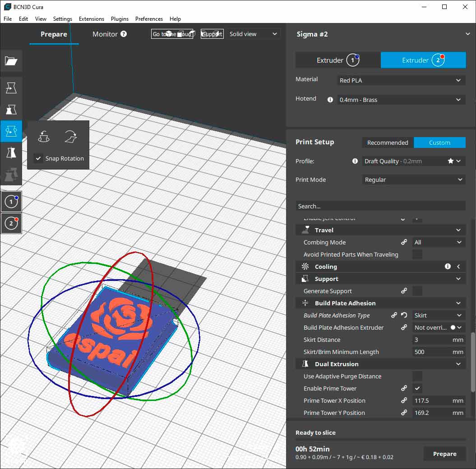Assign model to extruder 1 in sidebar
The width and height of the screenshot is (476, 469).
tap(11, 202)
